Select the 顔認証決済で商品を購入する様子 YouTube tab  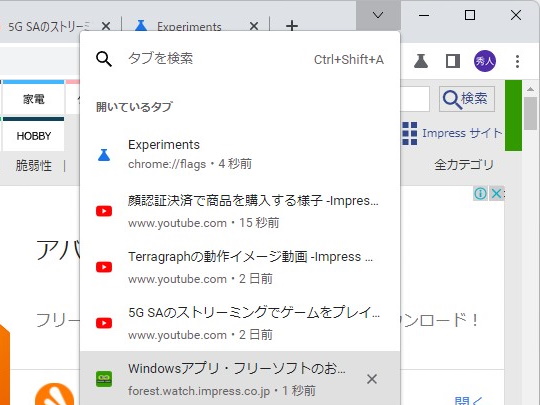(x=240, y=211)
